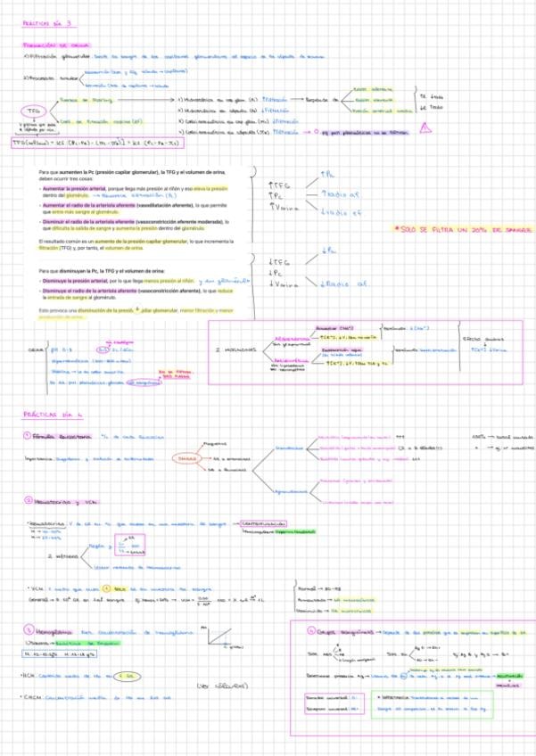Image resolution: width=536 pixels, height=756 pixels.
Task: Click the '2 MÉTODOS' label
Action: click(x=62, y=556)
